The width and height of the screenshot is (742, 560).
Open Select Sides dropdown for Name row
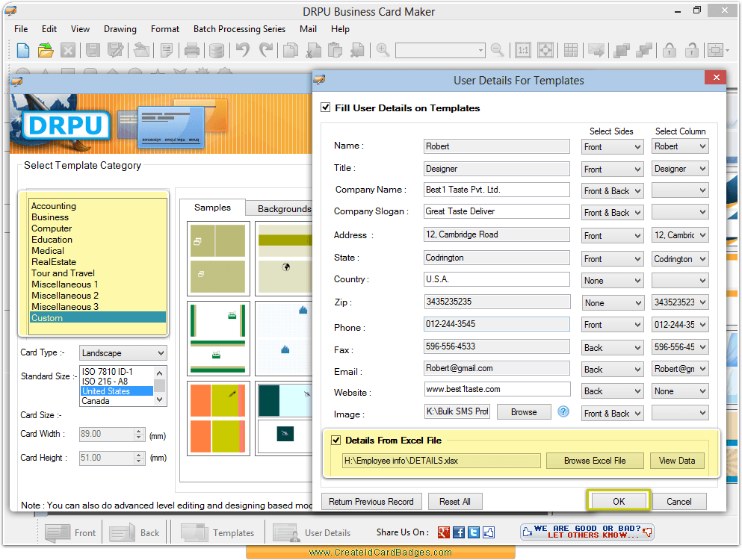(x=612, y=146)
